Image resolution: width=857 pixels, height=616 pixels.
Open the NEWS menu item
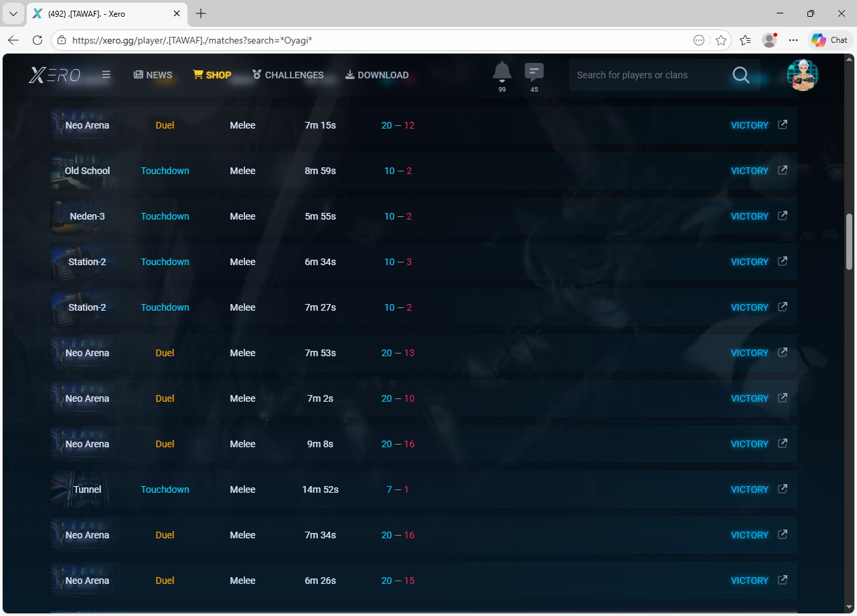point(153,75)
